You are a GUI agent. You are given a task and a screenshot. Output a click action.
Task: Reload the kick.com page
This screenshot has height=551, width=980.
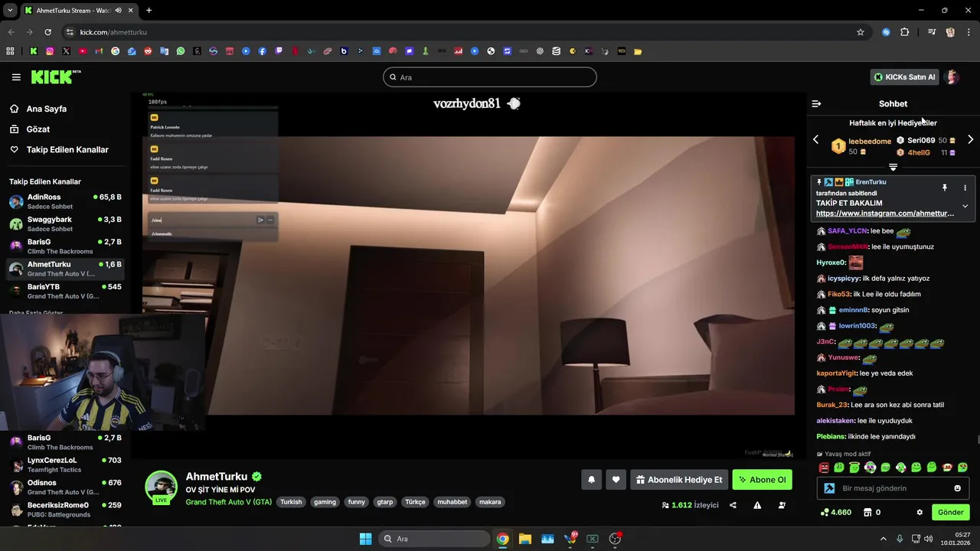click(x=47, y=32)
